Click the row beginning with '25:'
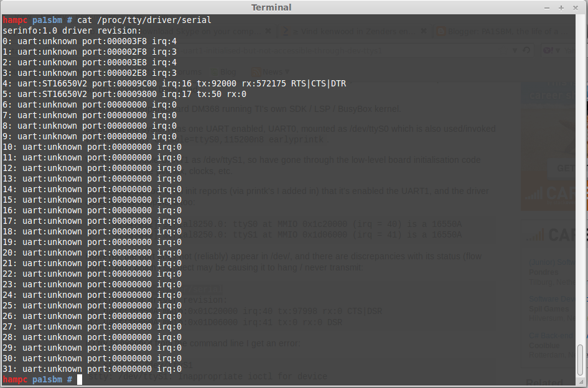The image size is (588, 388). coord(92,305)
